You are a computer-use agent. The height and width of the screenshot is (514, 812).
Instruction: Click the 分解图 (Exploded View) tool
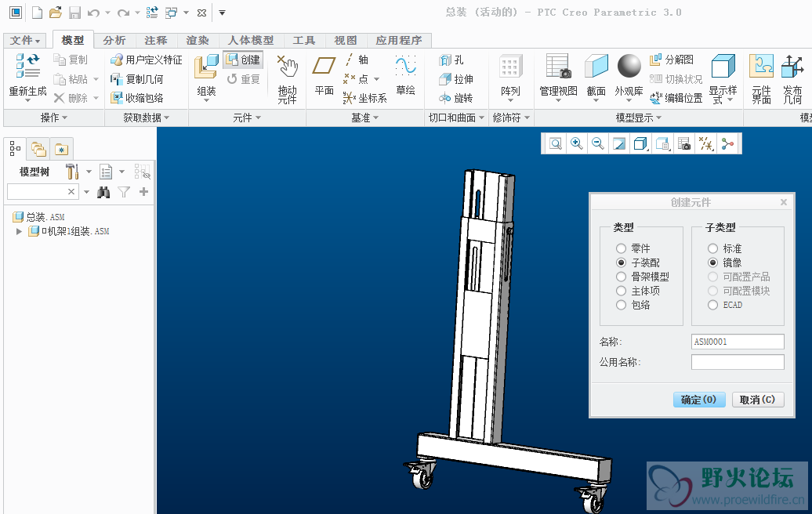pos(672,60)
